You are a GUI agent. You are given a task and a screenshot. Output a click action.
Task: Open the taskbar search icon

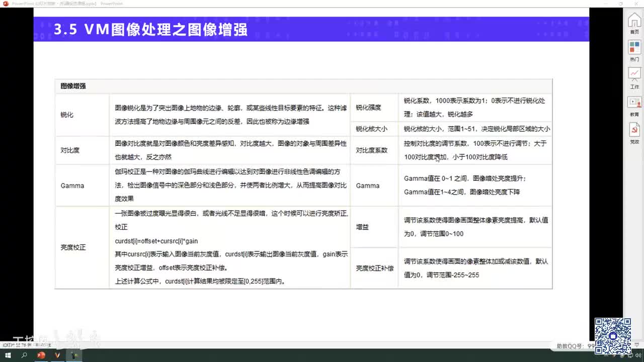point(24,355)
